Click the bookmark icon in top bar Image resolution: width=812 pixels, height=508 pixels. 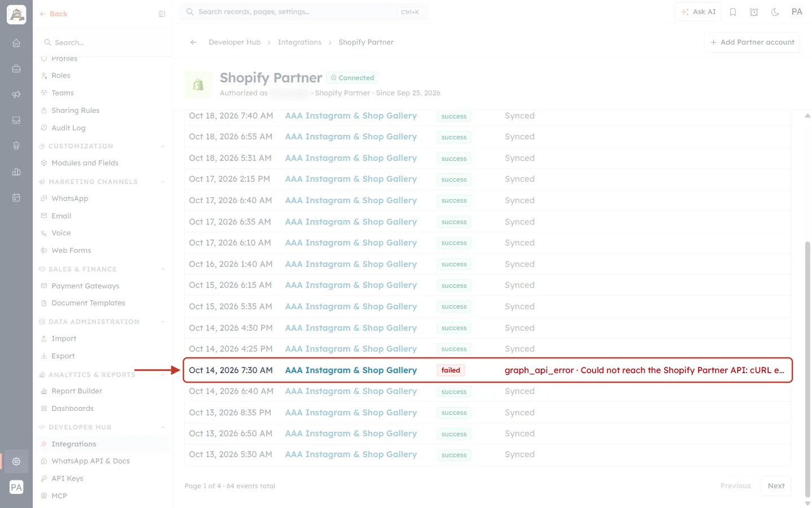click(x=733, y=12)
